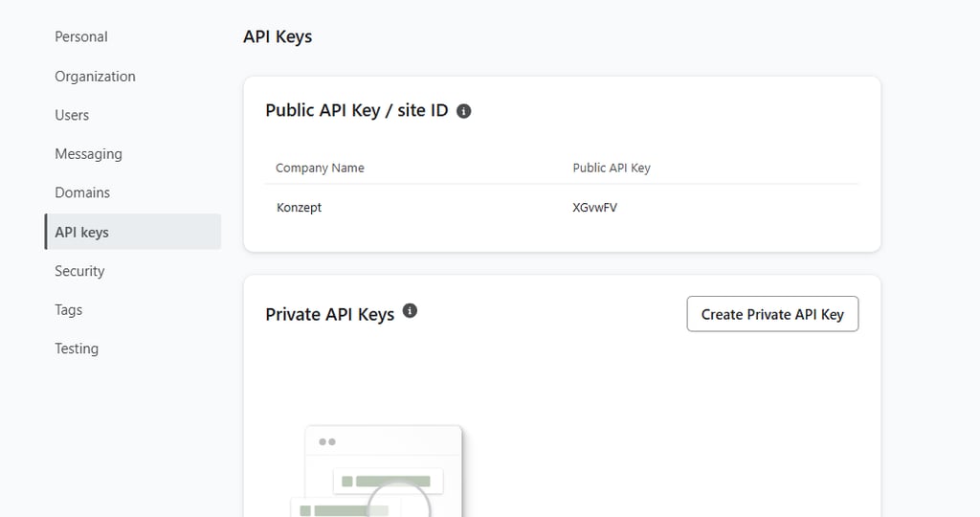Select API keys in the sidebar
Image resolution: width=980 pixels, height=517 pixels.
tap(132, 232)
